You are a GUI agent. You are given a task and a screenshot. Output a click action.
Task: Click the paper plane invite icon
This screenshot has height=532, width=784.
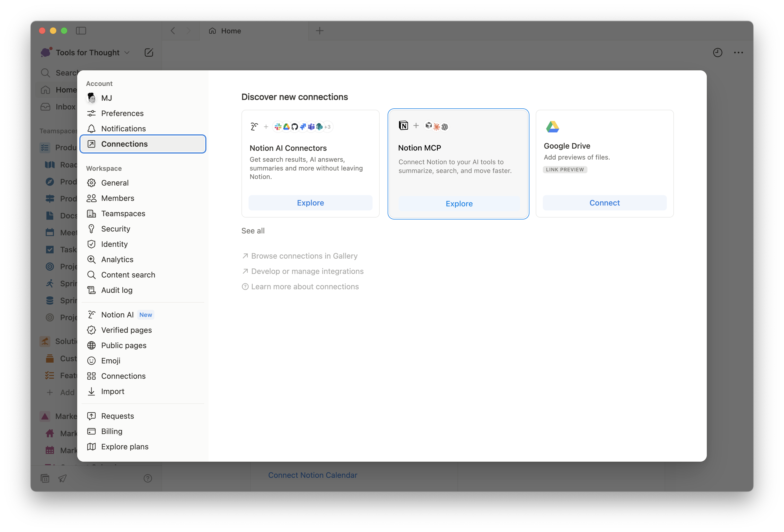pos(62,478)
